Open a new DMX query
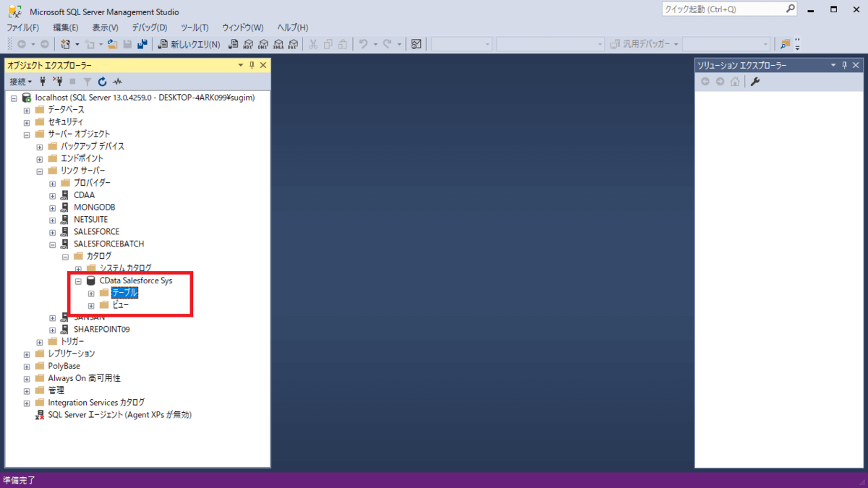This screenshot has height=488, width=868. tap(263, 44)
